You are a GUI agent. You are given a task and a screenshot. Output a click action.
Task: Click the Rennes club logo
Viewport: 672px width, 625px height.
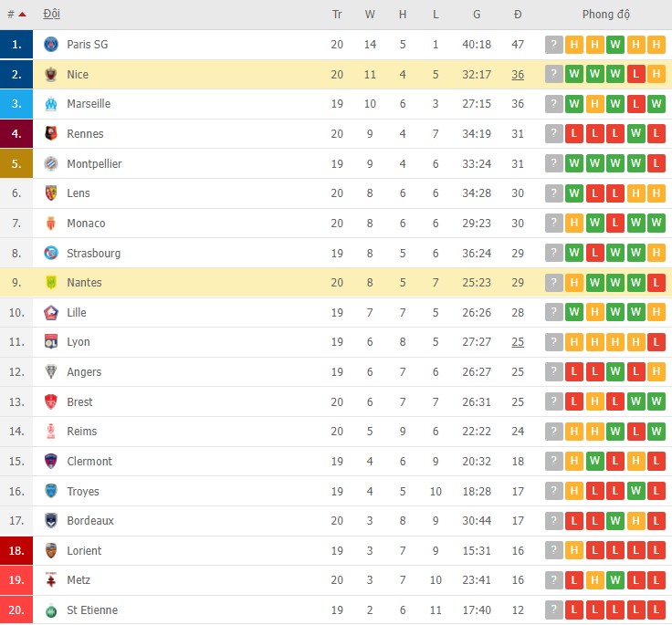pyautogui.click(x=51, y=134)
